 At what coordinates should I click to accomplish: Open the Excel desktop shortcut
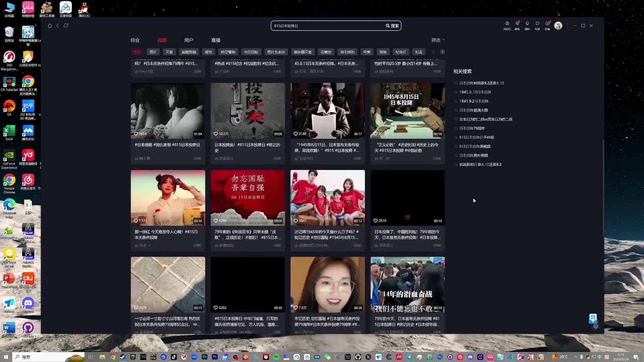[x=9, y=133]
